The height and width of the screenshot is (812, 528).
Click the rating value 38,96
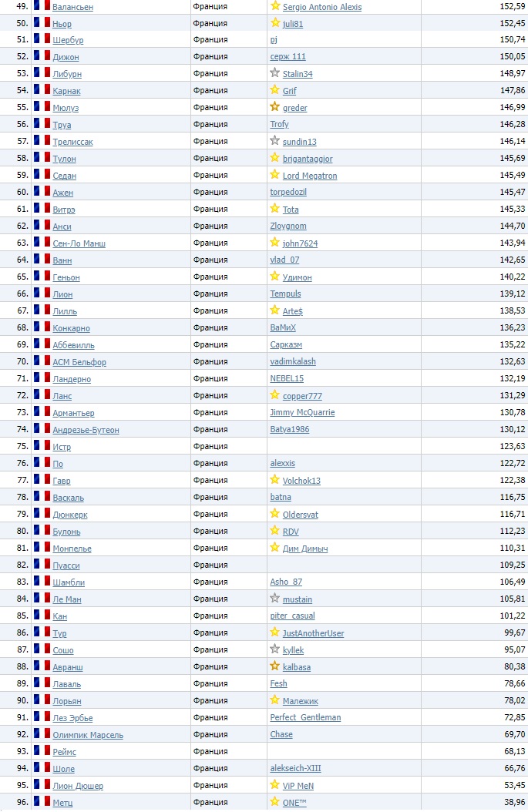(515, 802)
